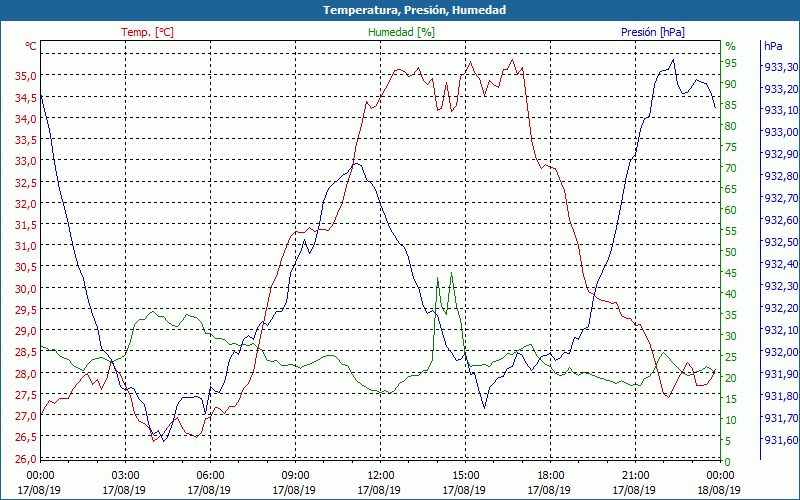Click the 15:00 time axis label
Screen dimensions: 800x500
point(465,476)
